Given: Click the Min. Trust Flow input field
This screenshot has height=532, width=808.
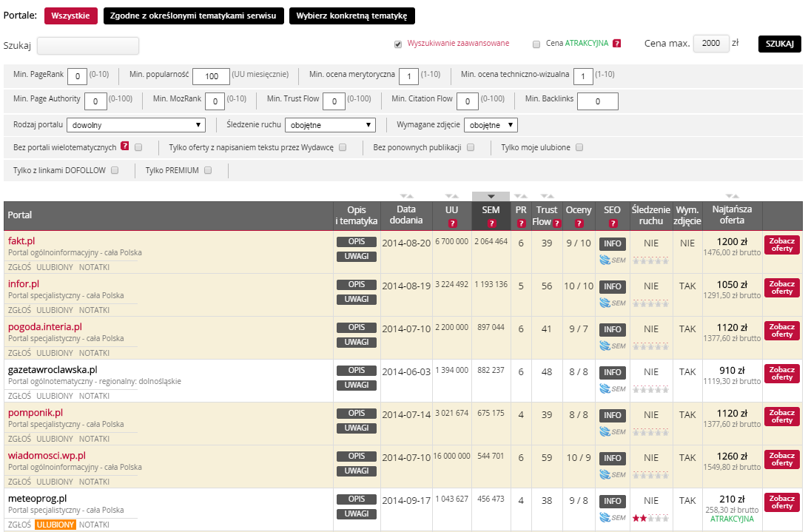Looking at the screenshot, I should [x=334, y=101].
